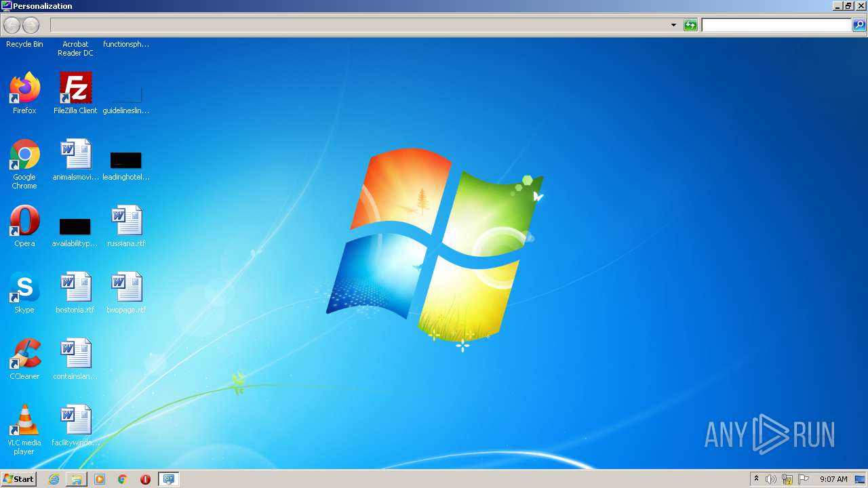868x488 pixels.
Task: Click the green Refresh button
Action: coord(690,25)
